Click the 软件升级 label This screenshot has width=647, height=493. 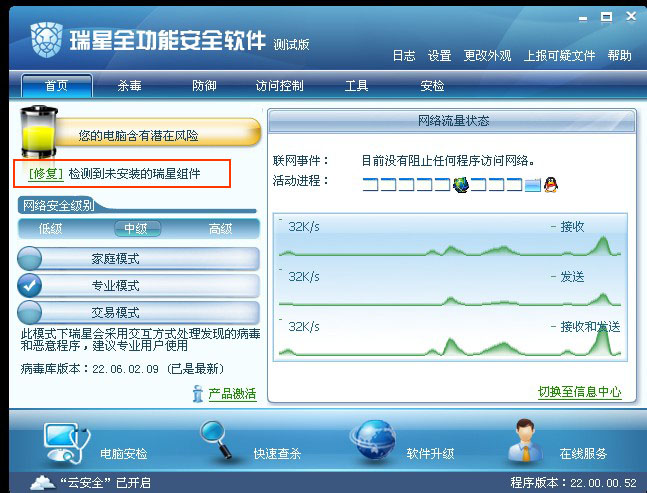coord(430,454)
